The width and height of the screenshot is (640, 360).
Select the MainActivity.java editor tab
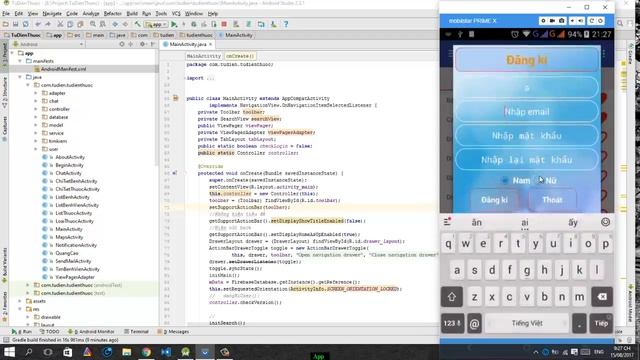(x=187, y=44)
